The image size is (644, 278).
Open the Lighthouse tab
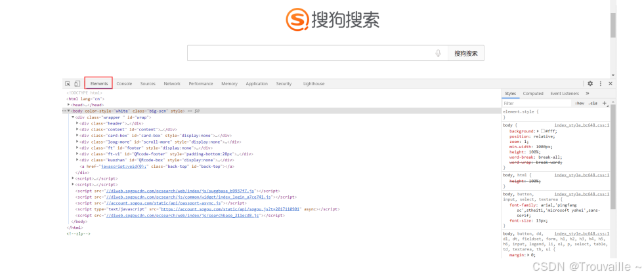314,84
